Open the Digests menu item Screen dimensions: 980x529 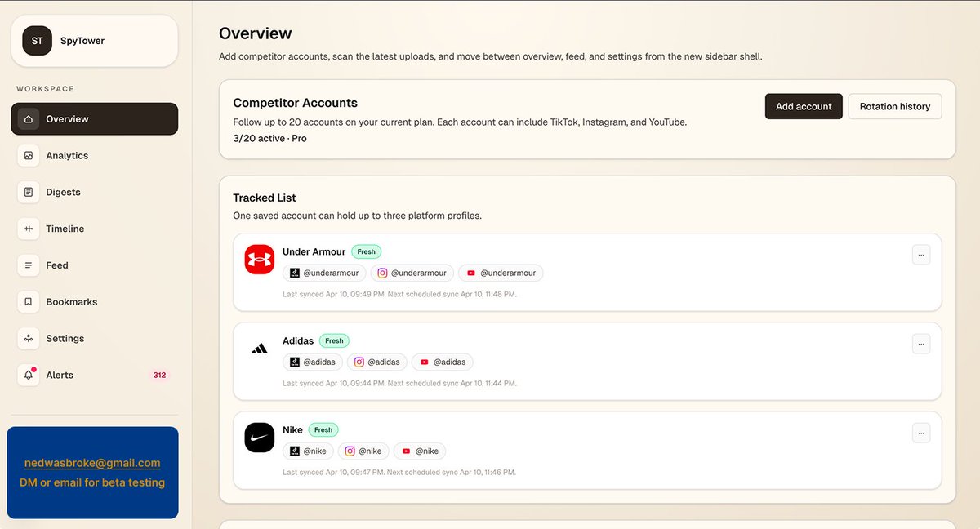(94, 192)
